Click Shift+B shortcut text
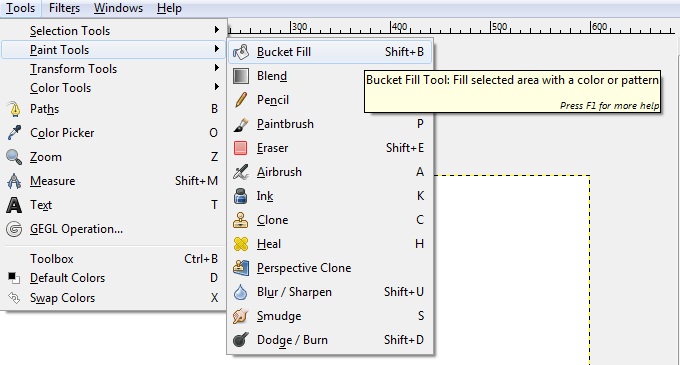 [404, 52]
